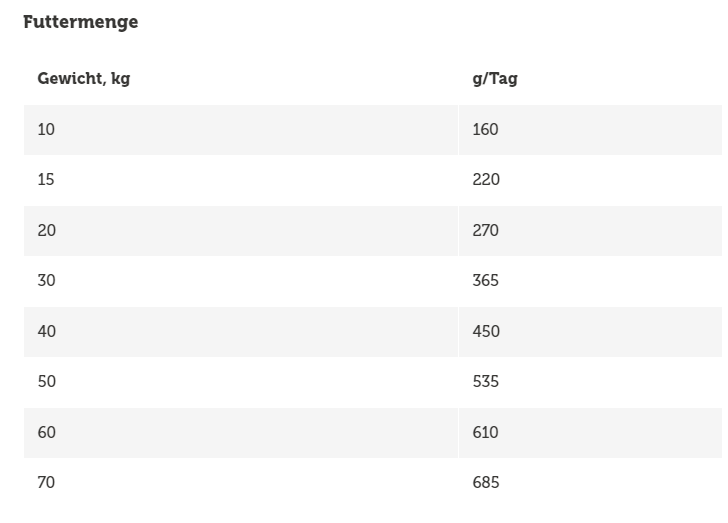Select the 15 kg weight cell
Screen dimensions: 728x523
pyautogui.click(x=46, y=180)
